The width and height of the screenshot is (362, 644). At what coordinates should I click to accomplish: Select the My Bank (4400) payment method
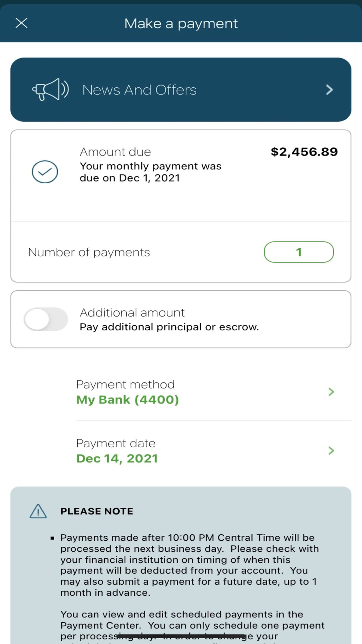127,400
